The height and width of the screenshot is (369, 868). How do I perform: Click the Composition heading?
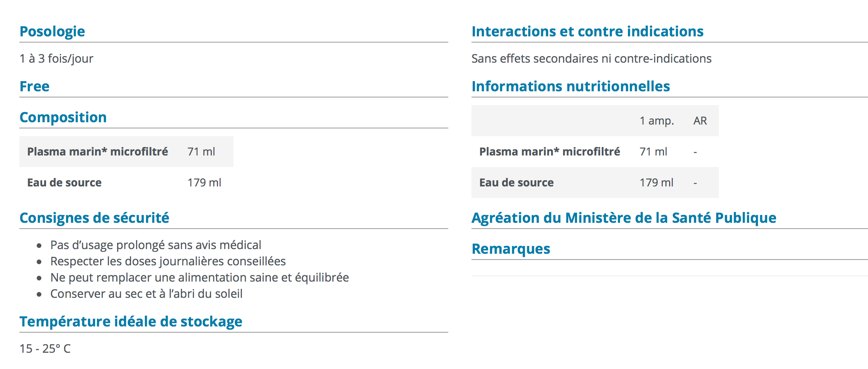(x=63, y=117)
